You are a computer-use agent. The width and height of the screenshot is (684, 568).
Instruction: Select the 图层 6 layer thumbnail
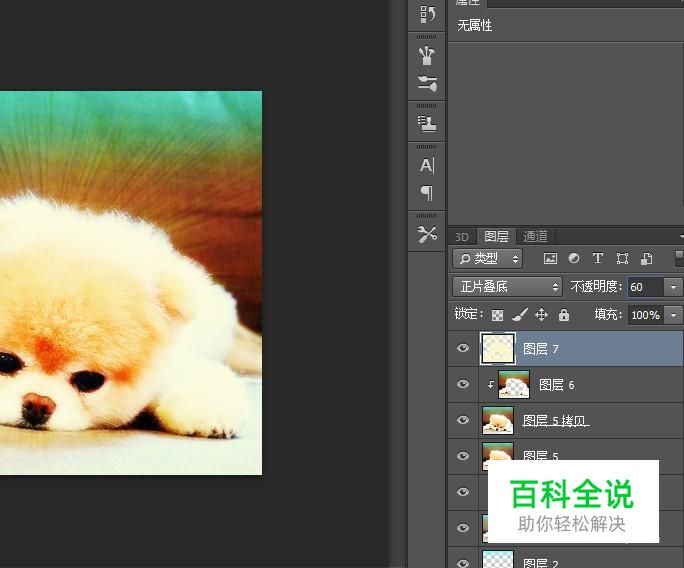tap(514, 385)
